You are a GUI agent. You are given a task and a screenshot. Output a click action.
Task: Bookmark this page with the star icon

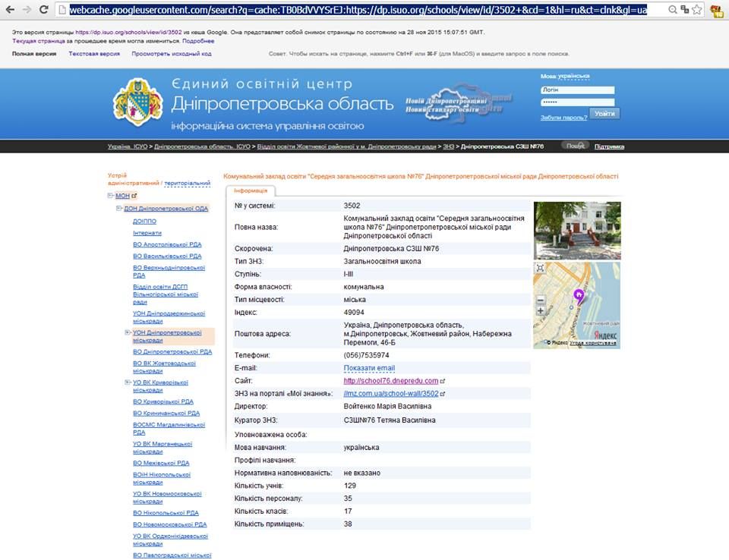tap(696, 10)
